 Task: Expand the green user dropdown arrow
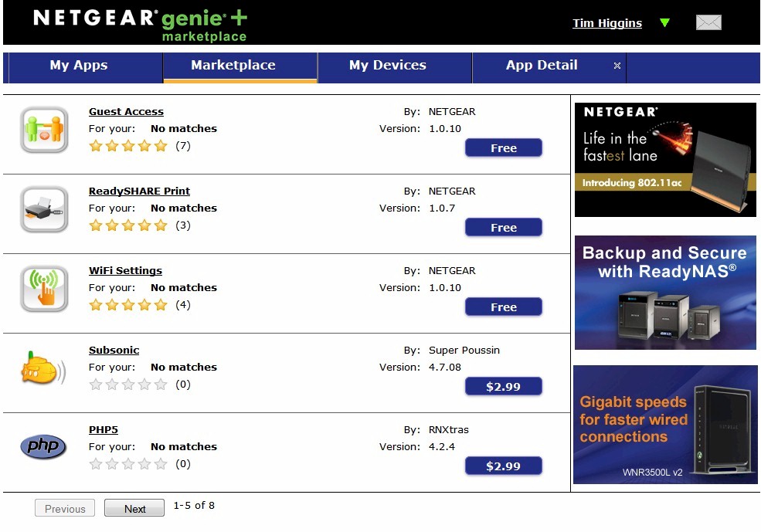point(665,22)
